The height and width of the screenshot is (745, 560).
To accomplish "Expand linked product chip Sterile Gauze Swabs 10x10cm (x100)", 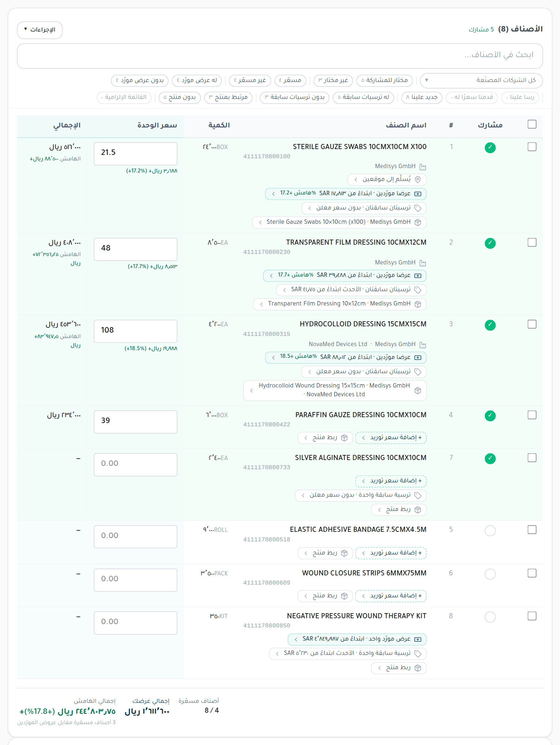I will click(x=339, y=222).
